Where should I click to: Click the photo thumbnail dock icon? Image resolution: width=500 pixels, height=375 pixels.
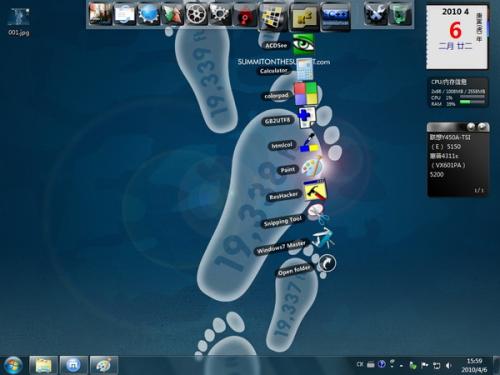[x=100, y=14]
